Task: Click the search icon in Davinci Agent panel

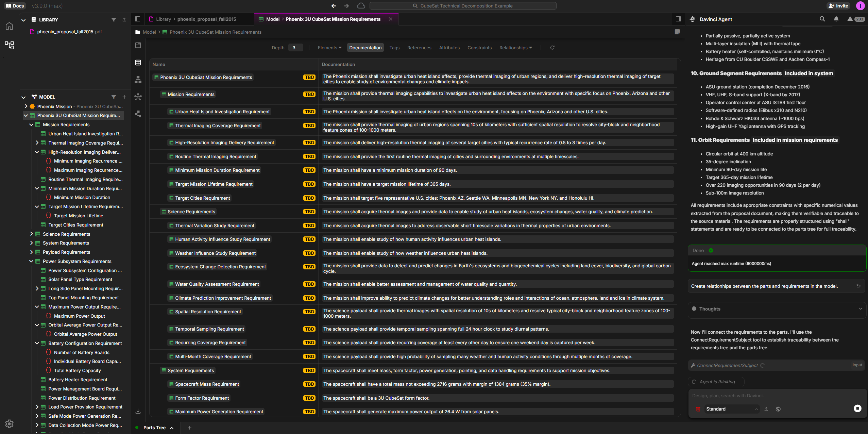Action: pyautogui.click(x=822, y=19)
